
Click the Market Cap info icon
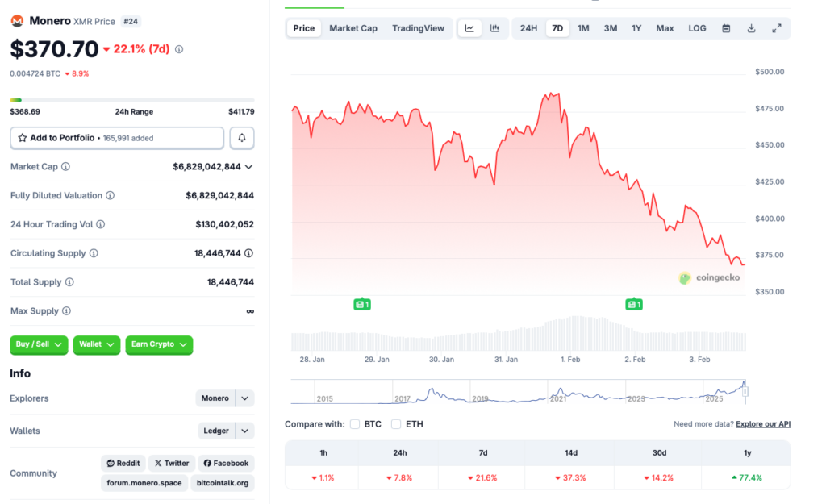point(65,167)
